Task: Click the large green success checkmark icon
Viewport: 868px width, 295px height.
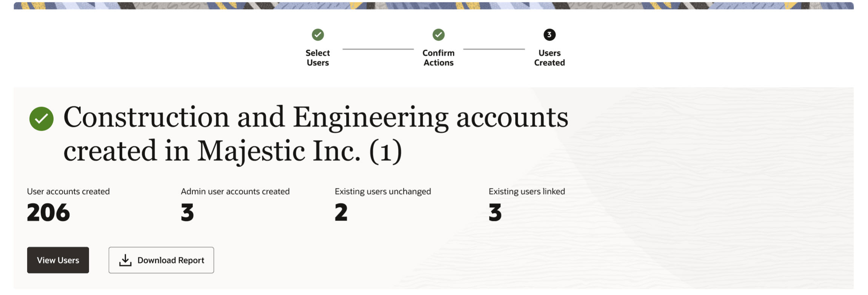Action: pos(42,119)
